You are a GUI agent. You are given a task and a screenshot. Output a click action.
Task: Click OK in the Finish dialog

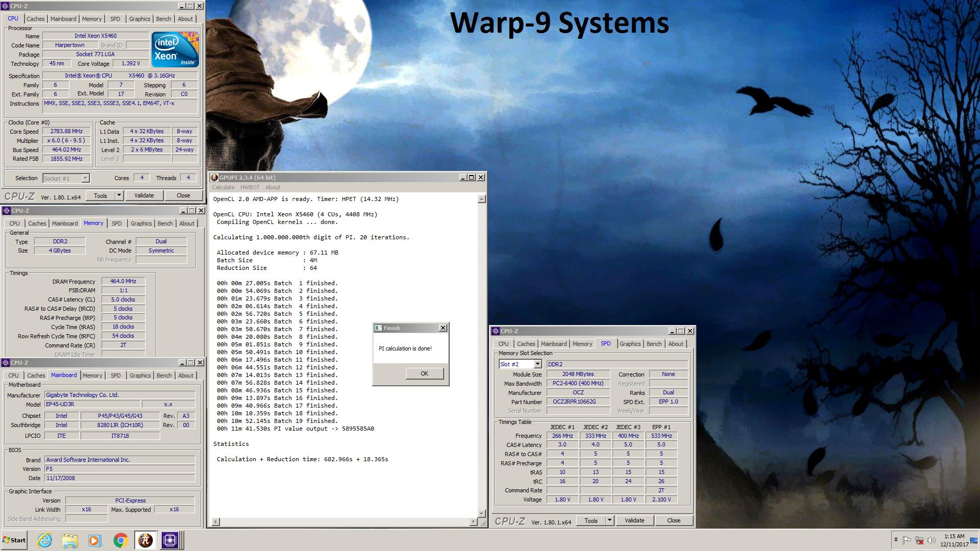tap(424, 373)
